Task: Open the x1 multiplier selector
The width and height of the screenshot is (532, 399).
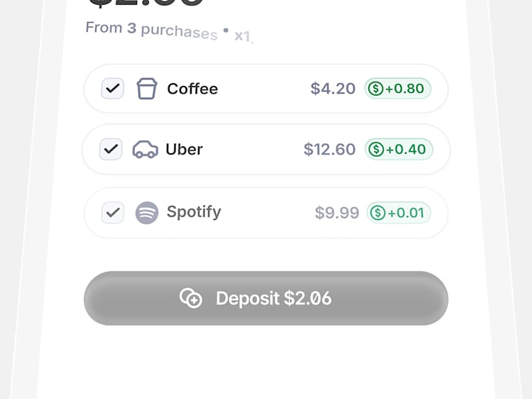Action: click(x=243, y=35)
